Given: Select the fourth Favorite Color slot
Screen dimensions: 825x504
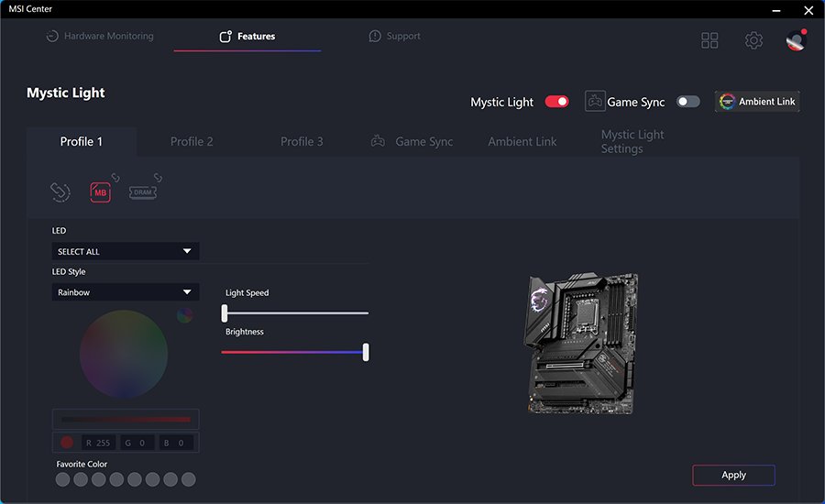Looking at the screenshot, I should (116, 479).
